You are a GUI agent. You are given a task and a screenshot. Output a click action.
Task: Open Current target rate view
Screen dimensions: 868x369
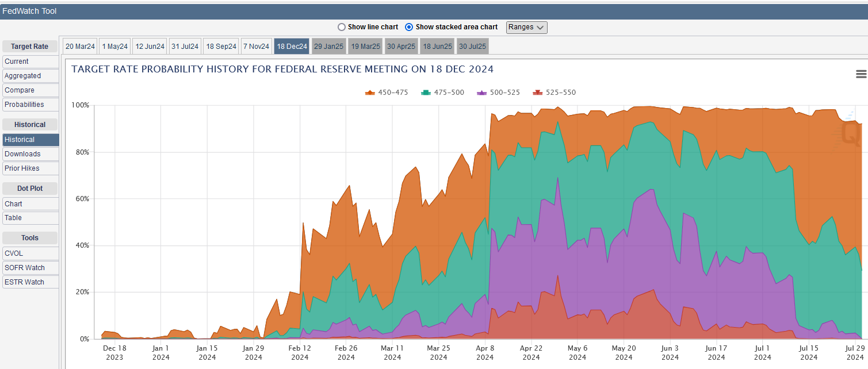pyautogui.click(x=30, y=61)
